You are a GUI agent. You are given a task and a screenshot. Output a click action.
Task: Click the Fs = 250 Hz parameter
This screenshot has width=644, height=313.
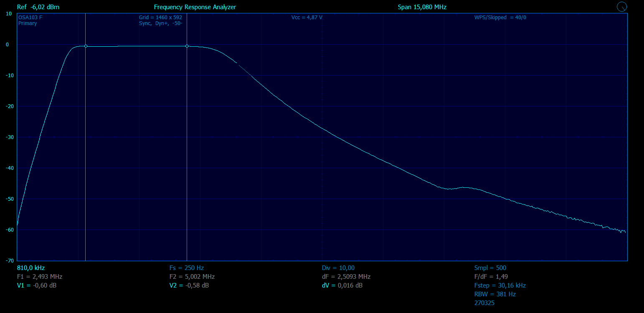pyautogui.click(x=187, y=268)
